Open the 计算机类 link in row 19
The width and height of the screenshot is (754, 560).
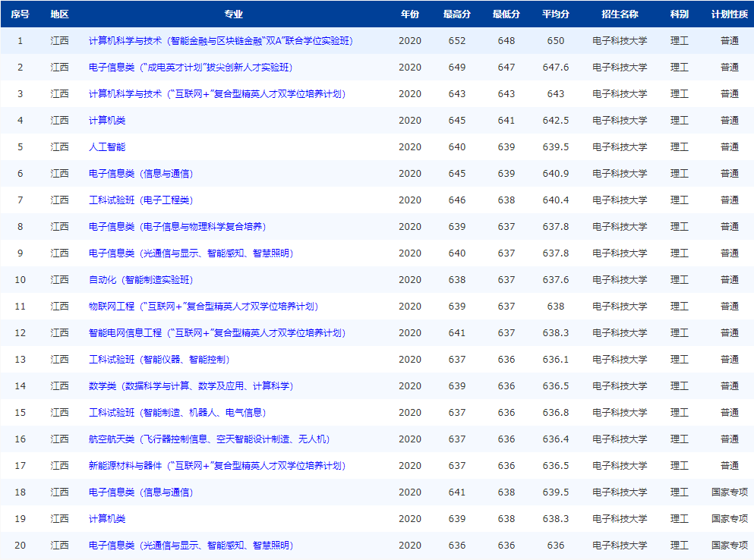(x=107, y=519)
